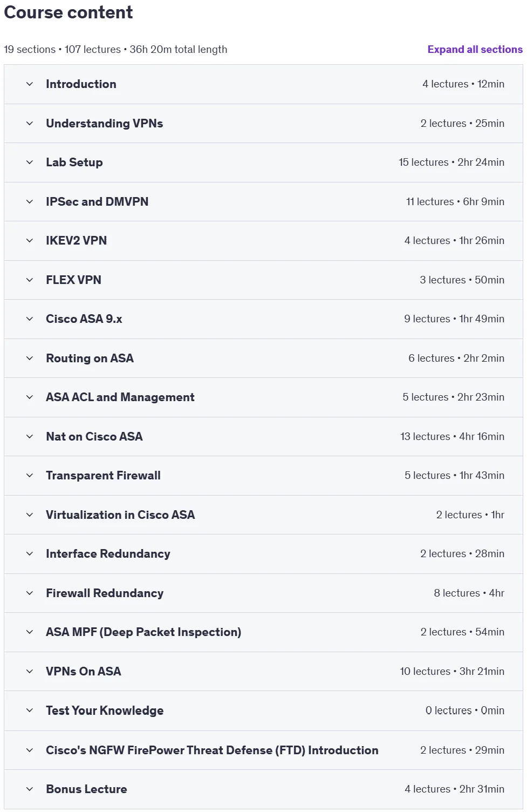The width and height of the screenshot is (527, 812).
Task: Expand ASA MPF Deep Packet Inspection chevron
Action: (30, 632)
